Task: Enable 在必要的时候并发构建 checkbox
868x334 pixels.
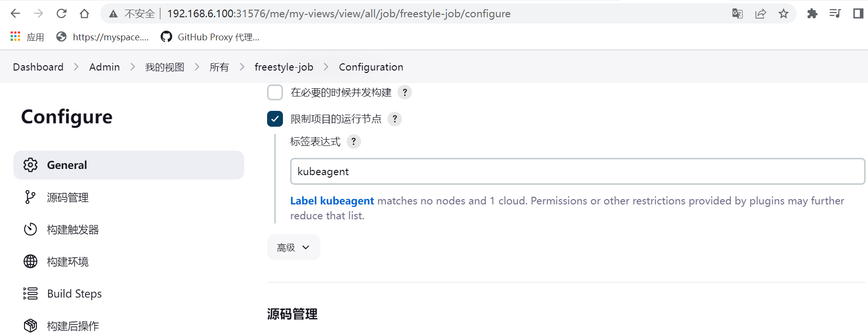Action: [275, 92]
